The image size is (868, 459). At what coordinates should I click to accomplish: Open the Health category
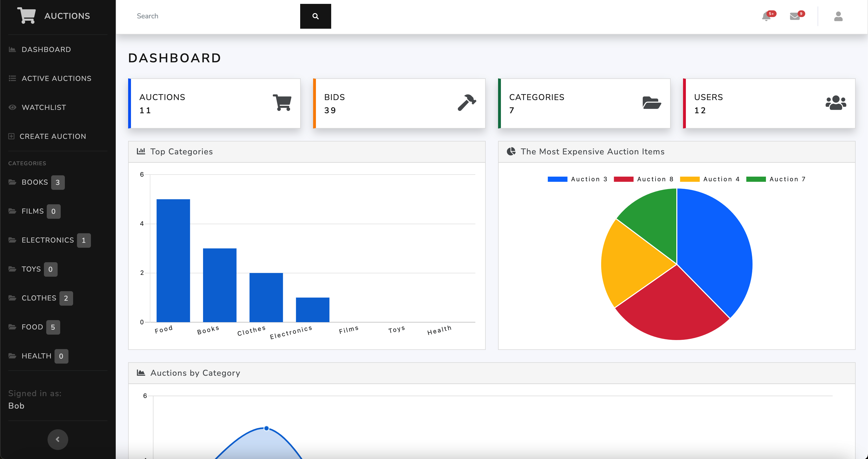pos(38,356)
